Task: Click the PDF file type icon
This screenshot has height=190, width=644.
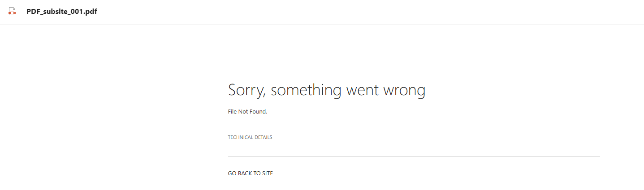Action: (12, 12)
